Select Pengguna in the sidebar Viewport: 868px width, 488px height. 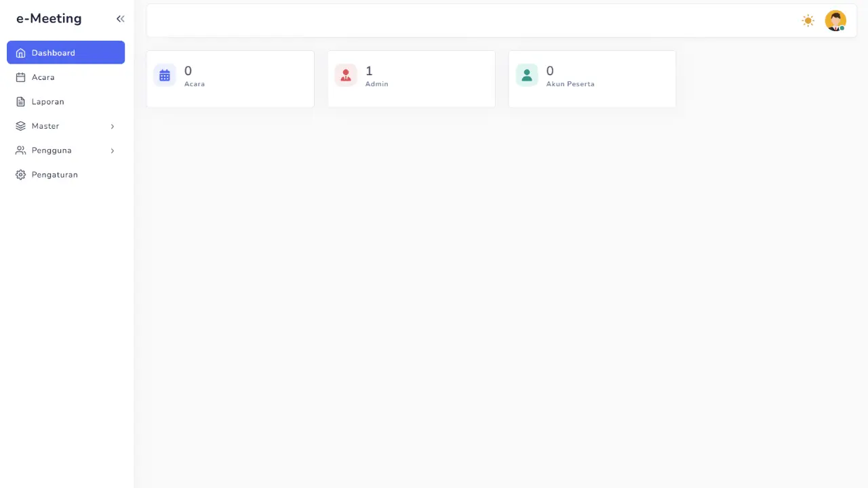[x=66, y=150]
